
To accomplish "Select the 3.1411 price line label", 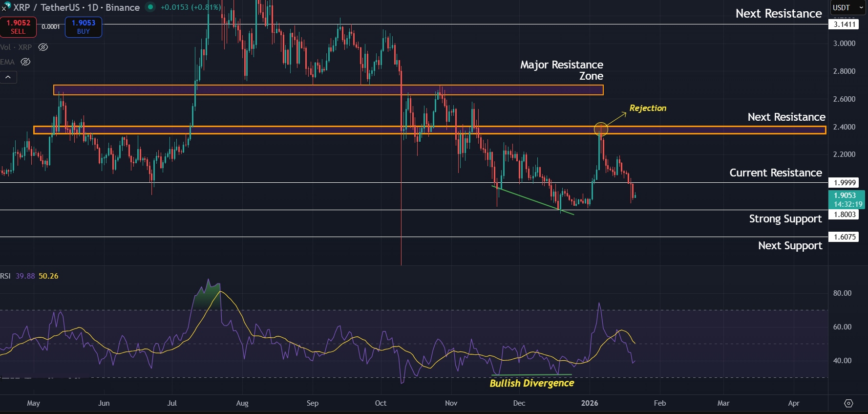I will 844,24.
